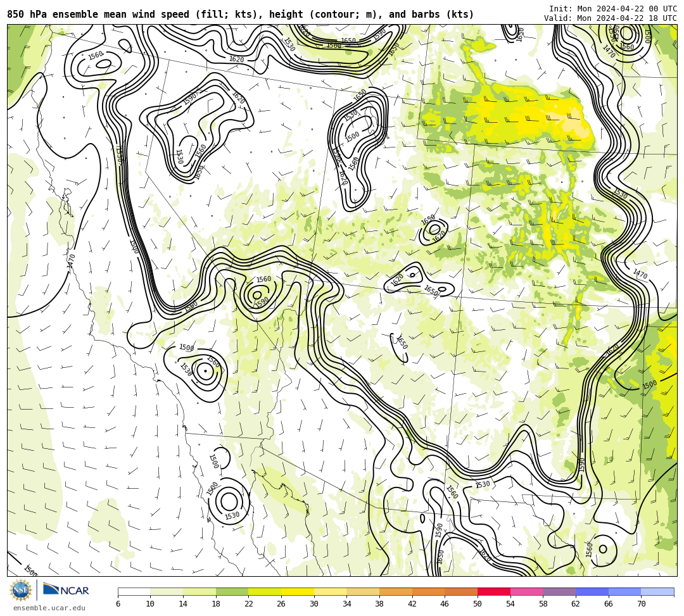The image size is (684, 616).
Task: Click the colorbar tick label 18
Action: pyautogui.click(x=216, y=604)
